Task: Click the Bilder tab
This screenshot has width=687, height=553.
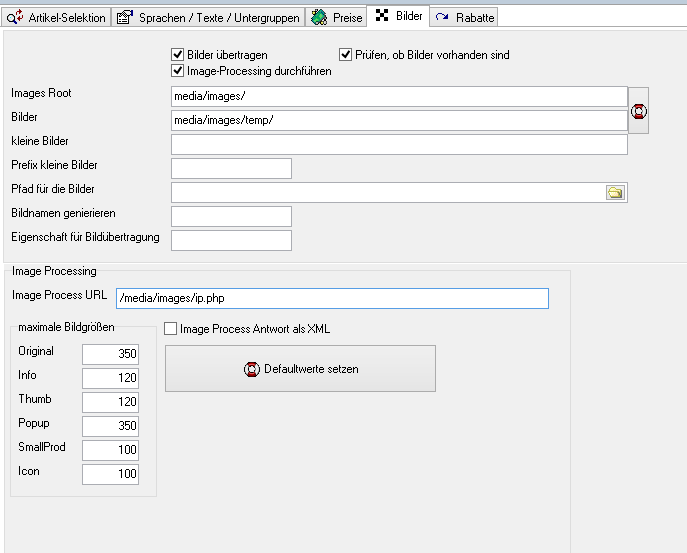Action: pyautogui.click(x=399, y=16)
